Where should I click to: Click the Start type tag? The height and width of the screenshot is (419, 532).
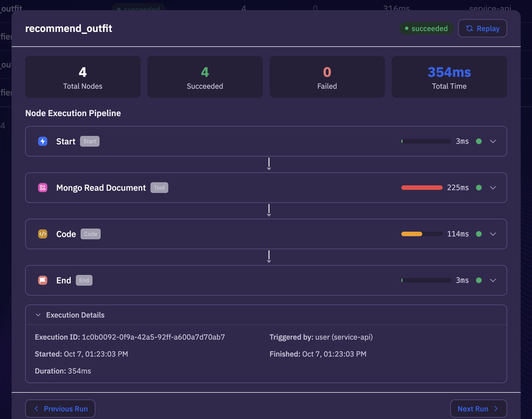[x=90, y=141]
